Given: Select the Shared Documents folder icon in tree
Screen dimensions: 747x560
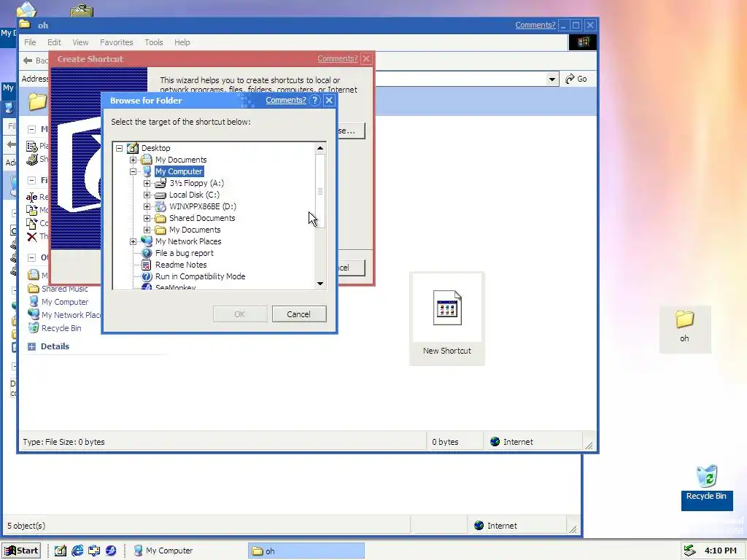Looking at the screenshot, I should [x=160, y=218].
